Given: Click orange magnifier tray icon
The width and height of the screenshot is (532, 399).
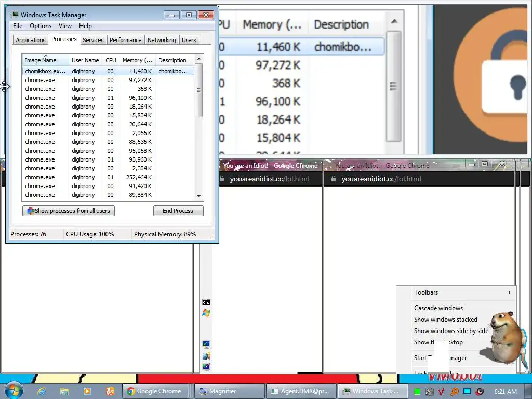Looking at the screenshot, I should pyautogui.click(x=454, y=392).
